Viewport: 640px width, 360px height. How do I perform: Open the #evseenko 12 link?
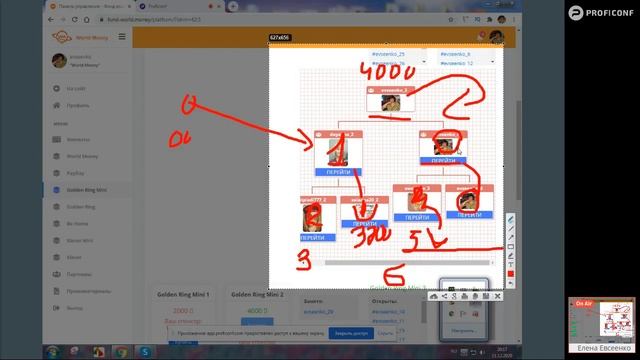tap(456, 64)
